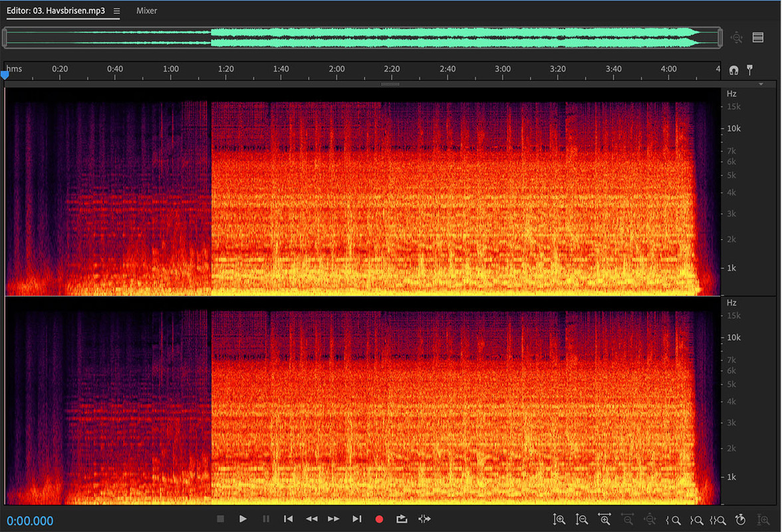Click the bottom channel Hz label
The image size is (782, 532).
coord(731,303)
